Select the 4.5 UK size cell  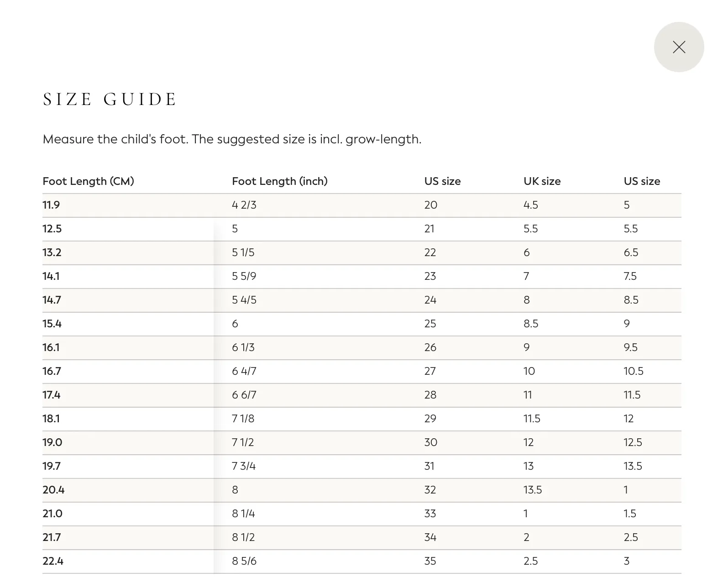(x=531, y=205)
